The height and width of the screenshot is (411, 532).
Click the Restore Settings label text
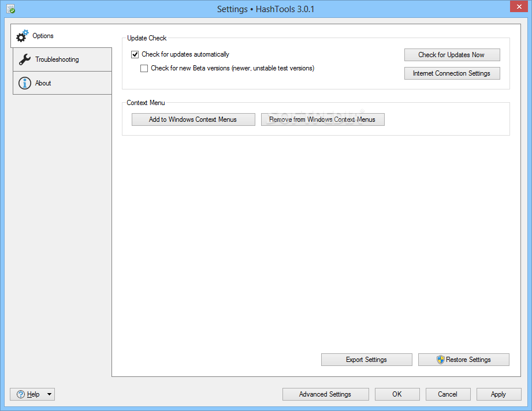468,360
